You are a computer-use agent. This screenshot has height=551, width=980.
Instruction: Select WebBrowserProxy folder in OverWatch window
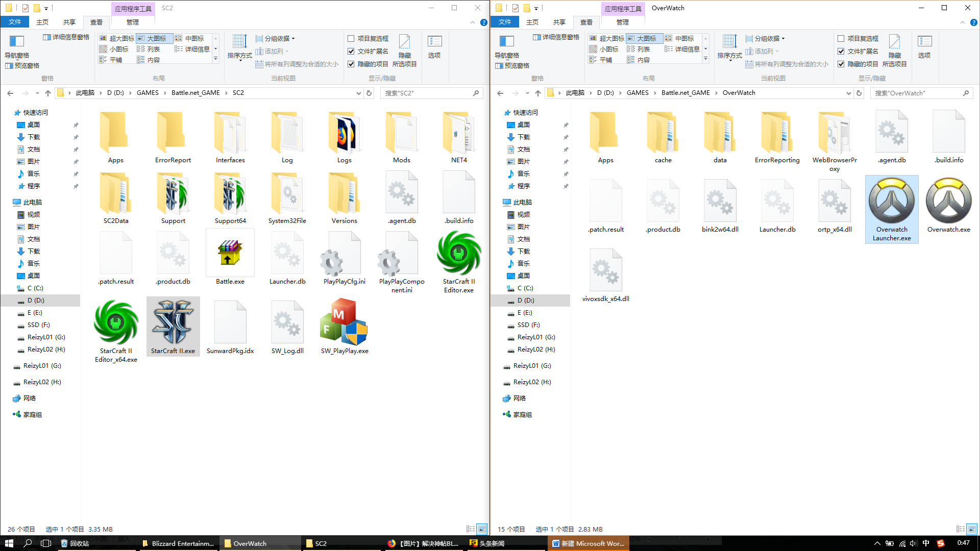click(835, 141)
